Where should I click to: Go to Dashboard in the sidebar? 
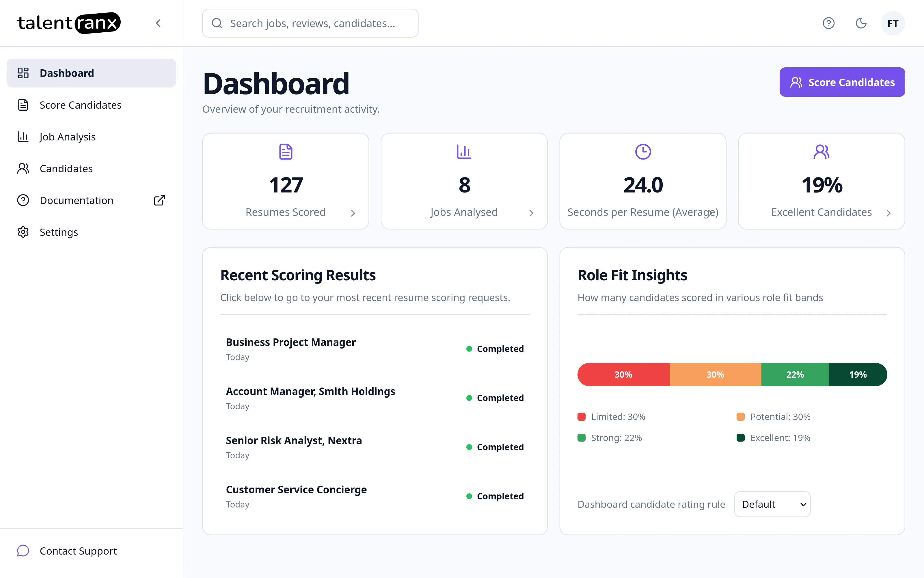pos(91,73)
